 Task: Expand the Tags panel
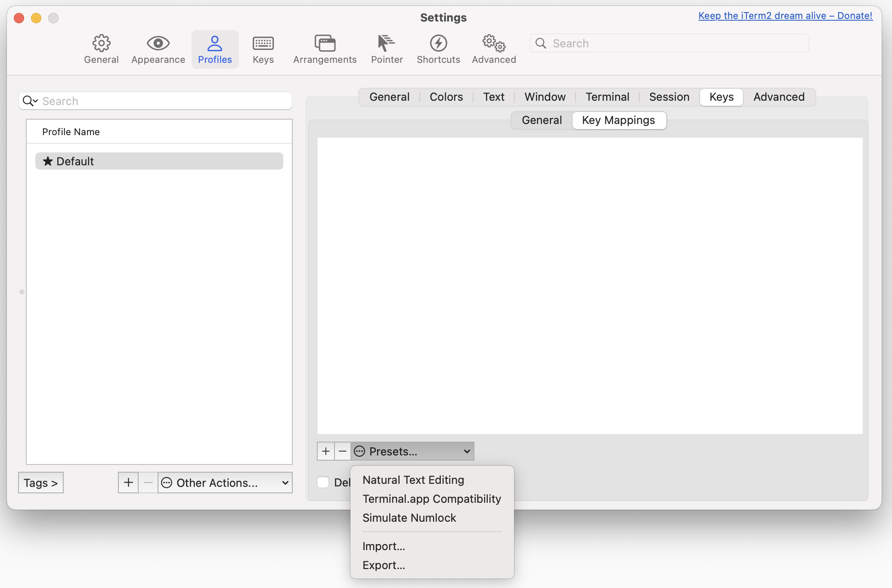click(x=41, y=483)
